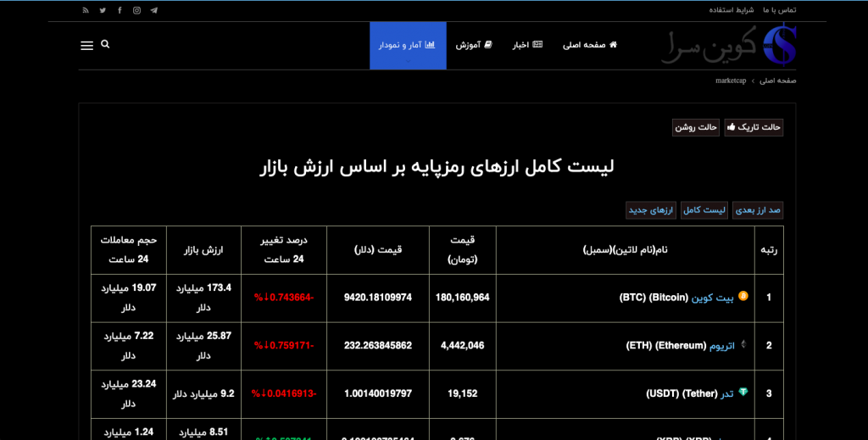Open the Twitter social icon

point(103,10)
